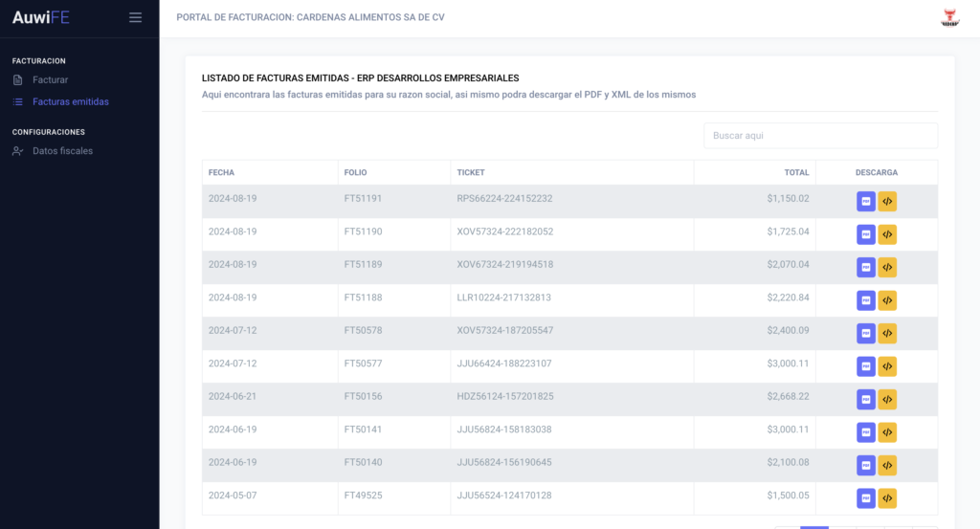Open Datos fiscales configuration
Viewport: 980px width, 529px height.
[x=62, y=151]
